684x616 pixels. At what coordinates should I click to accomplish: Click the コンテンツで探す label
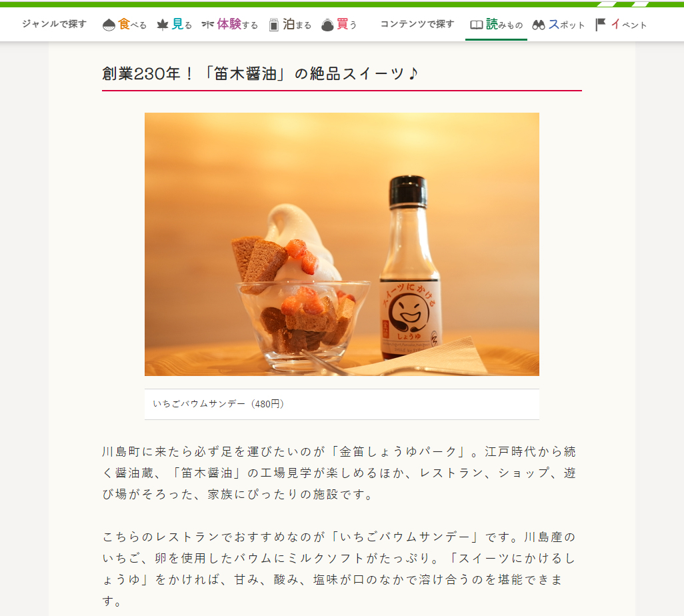coord(417,24)
